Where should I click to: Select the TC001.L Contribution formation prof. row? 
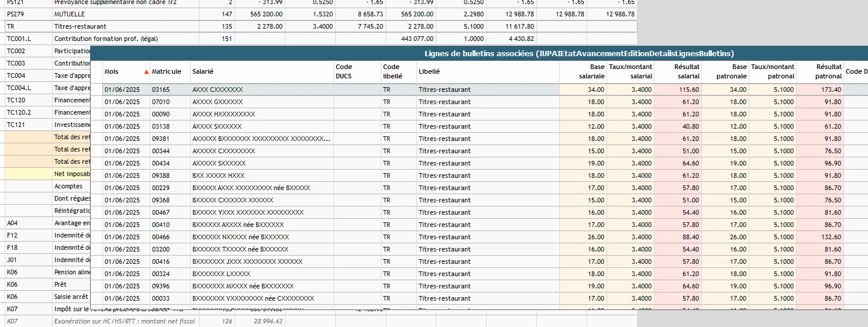pyautogui.click(x=319, y=39)
